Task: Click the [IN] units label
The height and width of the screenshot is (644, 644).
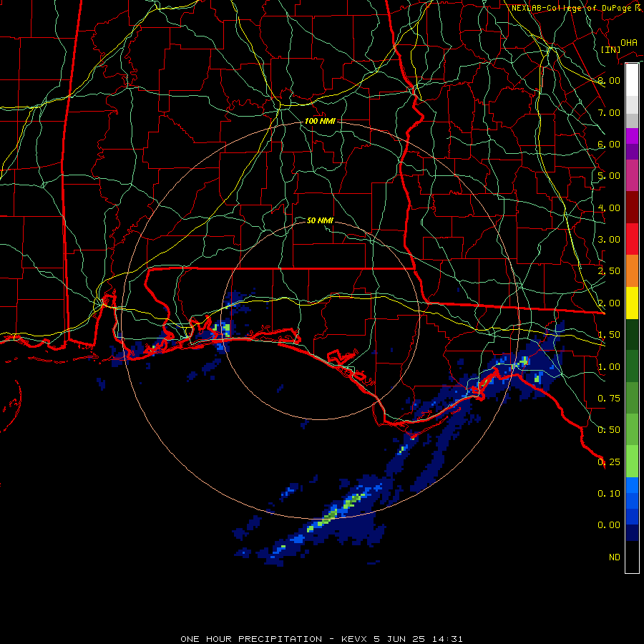Action: 610,49
